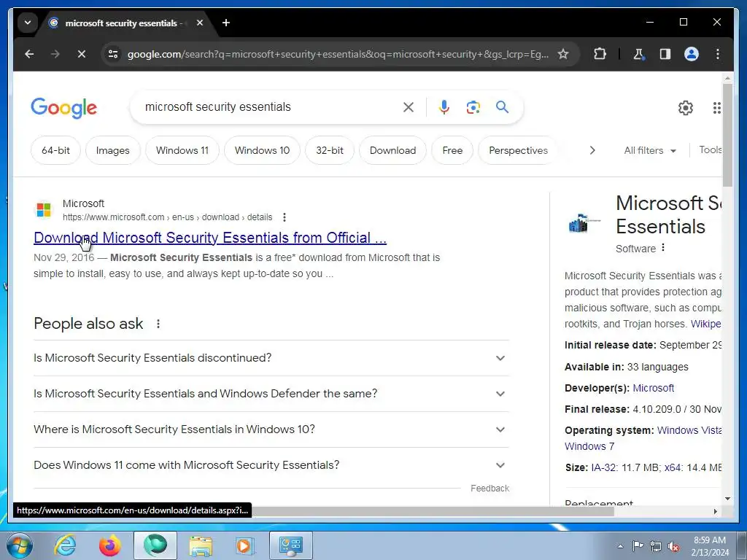Viewport: 747px width, 560px height.
Task: Open the muted volume tray icon
Action: tap(673, 546)
